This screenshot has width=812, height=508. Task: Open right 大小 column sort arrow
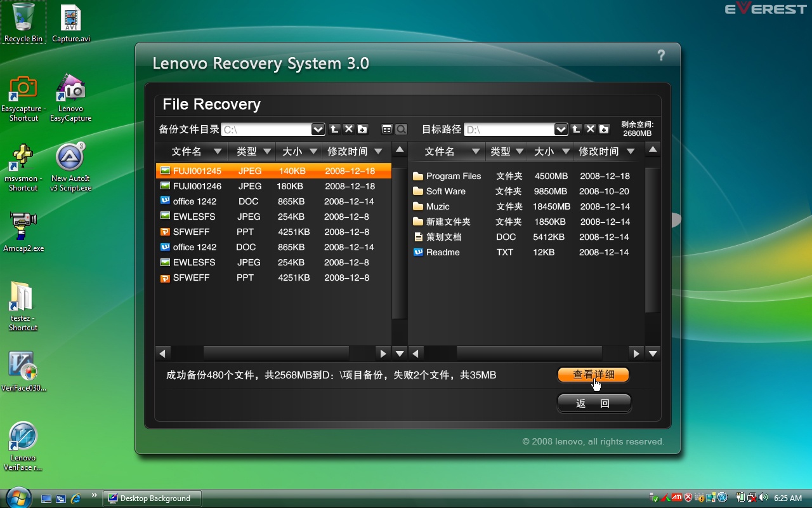click(565, 151)
